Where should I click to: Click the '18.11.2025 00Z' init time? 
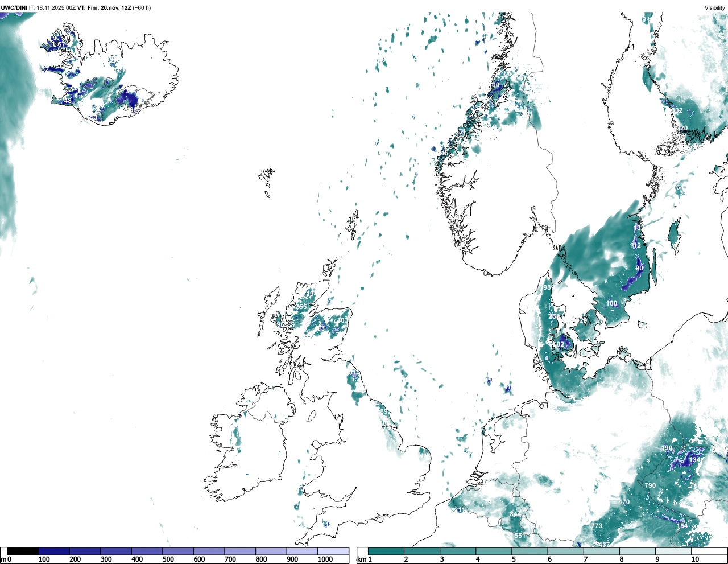click(56, 8)
